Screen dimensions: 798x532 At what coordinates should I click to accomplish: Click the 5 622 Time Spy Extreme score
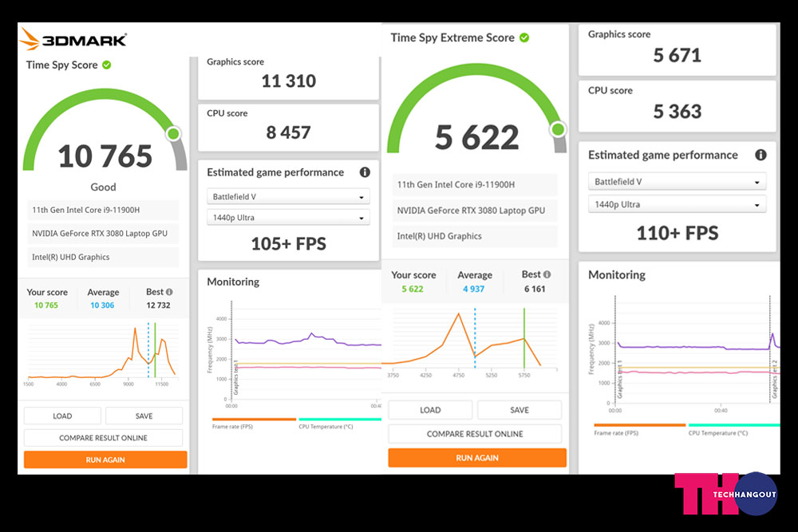[477, 137]
